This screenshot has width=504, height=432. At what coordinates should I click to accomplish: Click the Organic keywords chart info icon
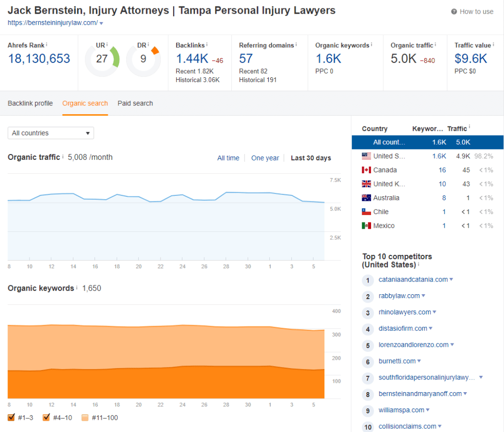pos(76,288)
